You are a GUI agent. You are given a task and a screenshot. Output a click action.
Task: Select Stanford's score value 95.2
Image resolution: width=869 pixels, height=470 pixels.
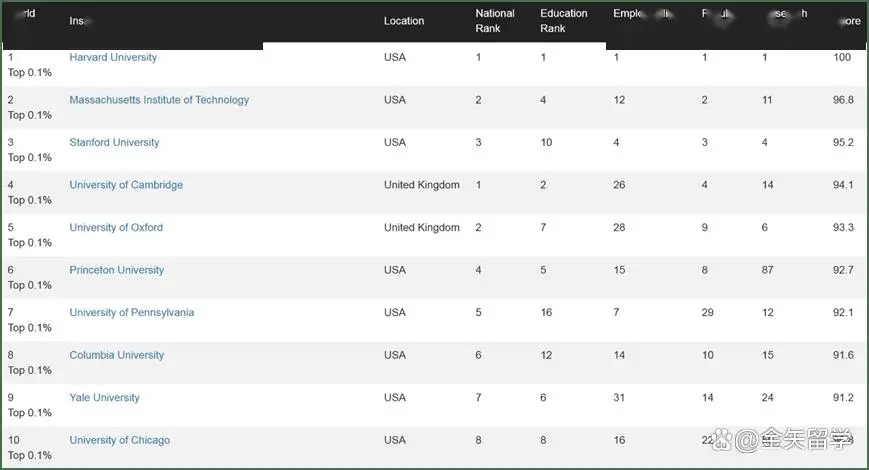(x=843, y=142)
